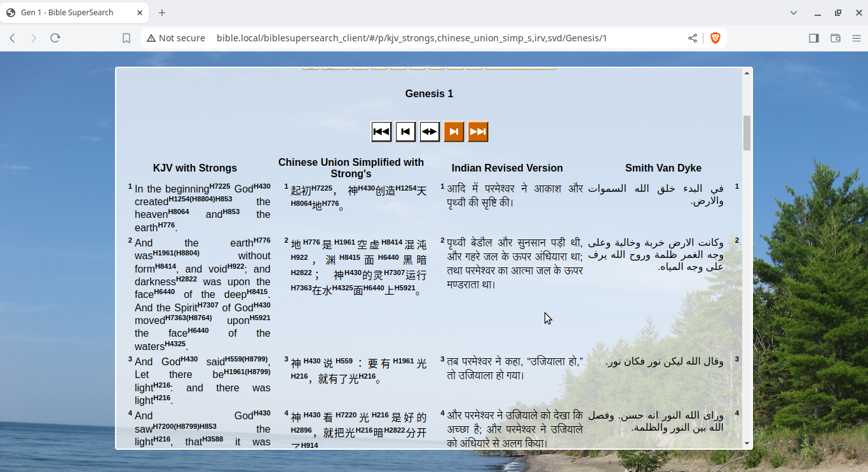
Task: Open the Brave Wallet
Action: [x=836, y=38]
